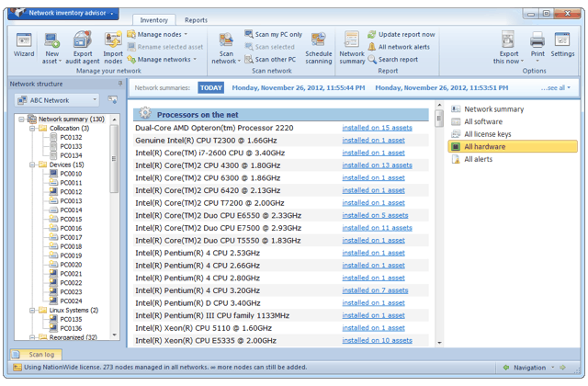Collapse the Devices (15) tree node
The width and height of the screenshot is (588, 386).
tap(31, 165)
